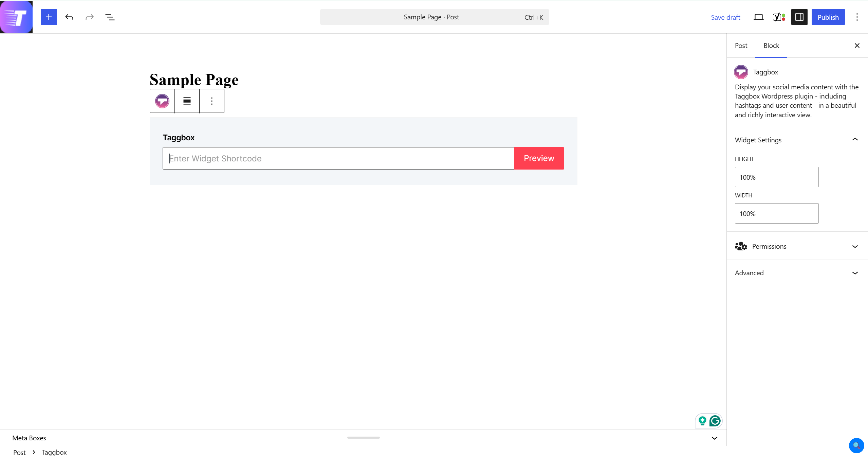This screenshot has height=457, width=868.
Task: Click the Taggbox block type icon in toolbar
Action: 162,101
